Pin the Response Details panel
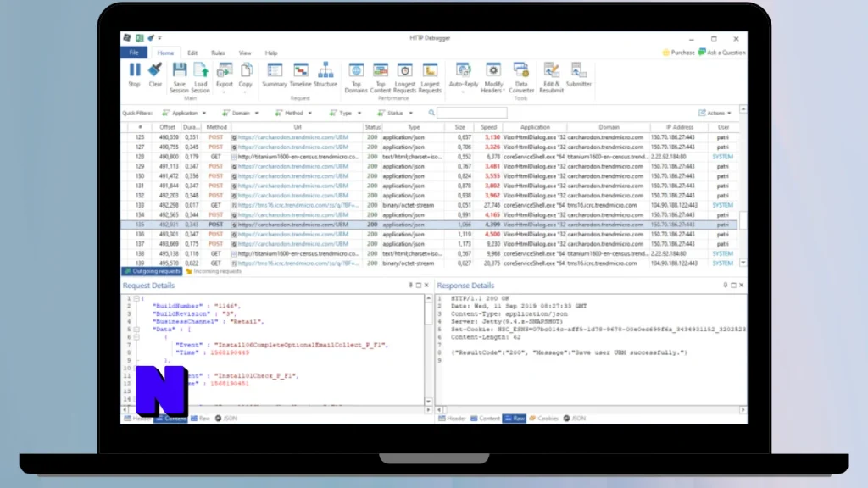 point(726,285)
